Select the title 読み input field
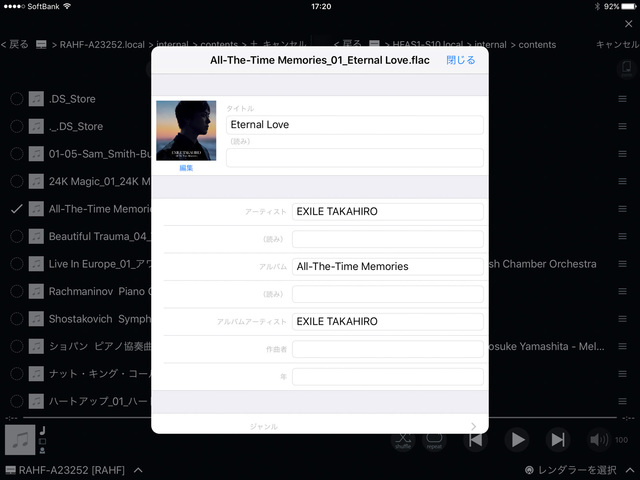640x480 pixels. [x=355, y=158]
